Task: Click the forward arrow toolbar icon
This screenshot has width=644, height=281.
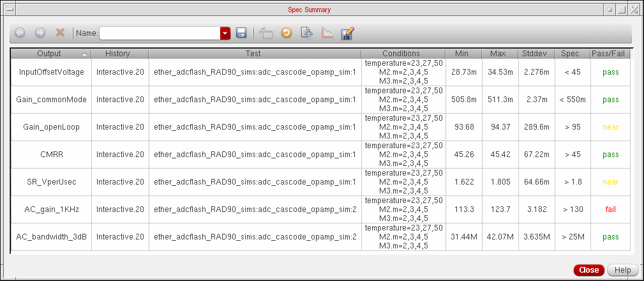Action: 40,33
